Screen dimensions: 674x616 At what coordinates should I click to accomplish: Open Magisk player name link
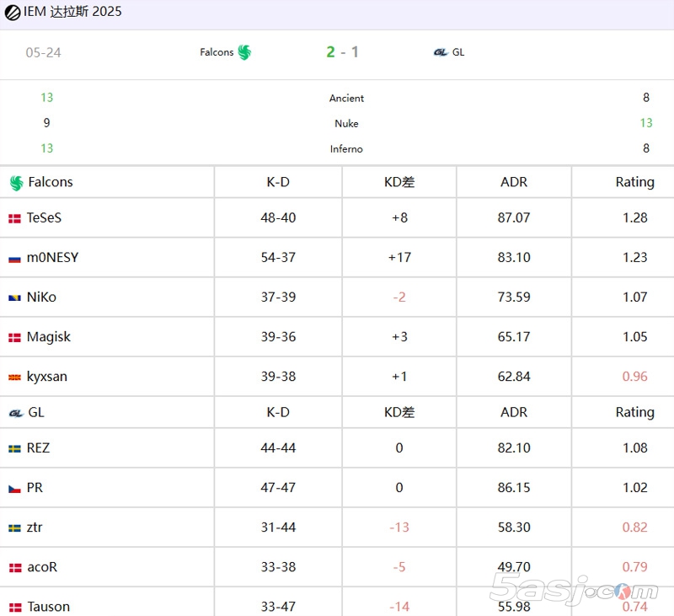pos(48,336)
